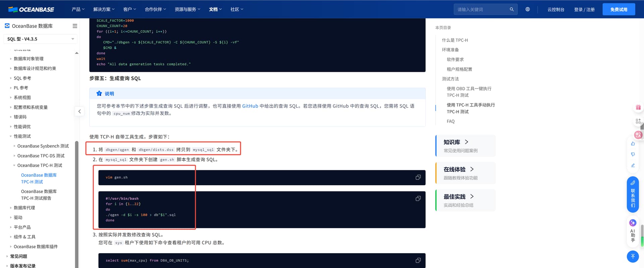The image size is (644, 268).
Task: Expand 组件 & 工具 tree item
Action: [x=24, y=237]
